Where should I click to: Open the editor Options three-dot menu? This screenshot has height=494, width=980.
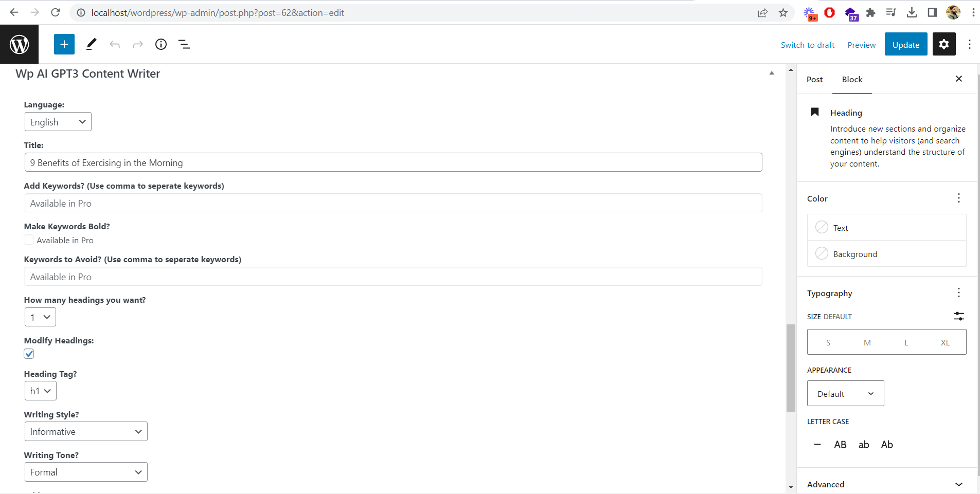click(970, 44)
